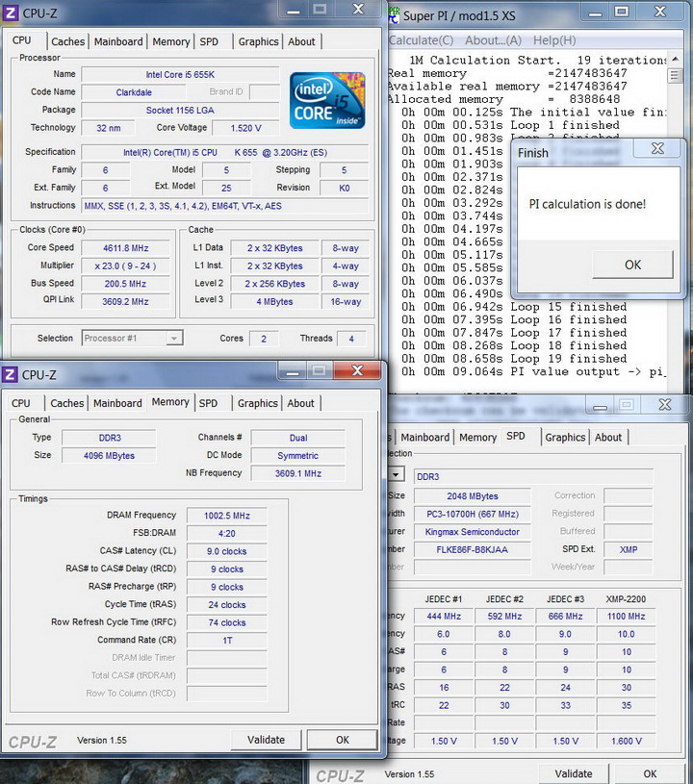693x784 pixels.
Task: Click the SPD Ext. value XMP
Action: (629, 549)
